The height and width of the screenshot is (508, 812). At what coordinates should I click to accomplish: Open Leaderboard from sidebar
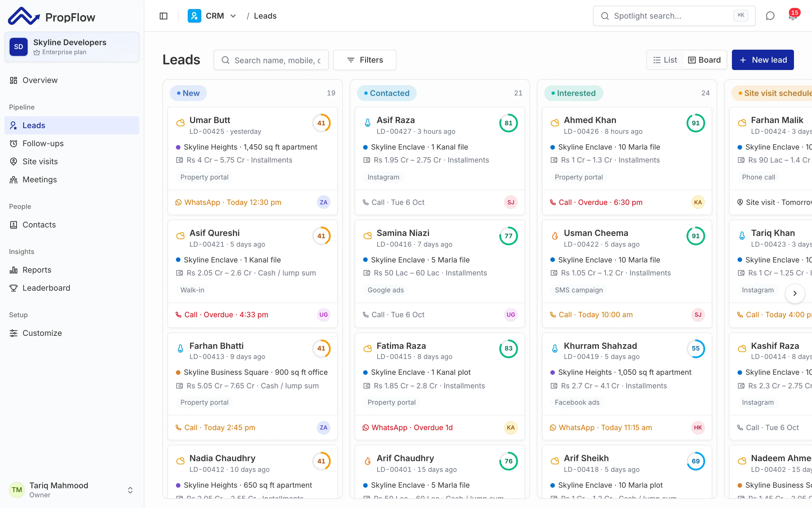[x=72, y=288]
